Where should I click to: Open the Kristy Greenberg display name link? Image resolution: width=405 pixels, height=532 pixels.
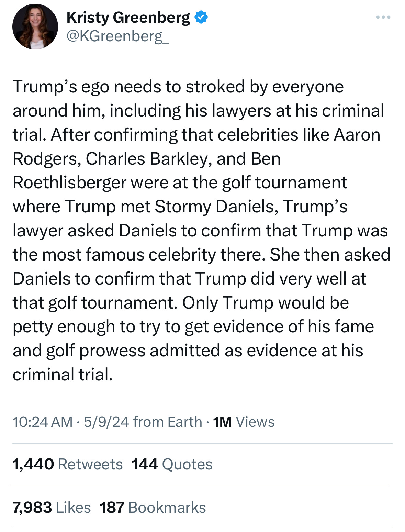point(128,18)
